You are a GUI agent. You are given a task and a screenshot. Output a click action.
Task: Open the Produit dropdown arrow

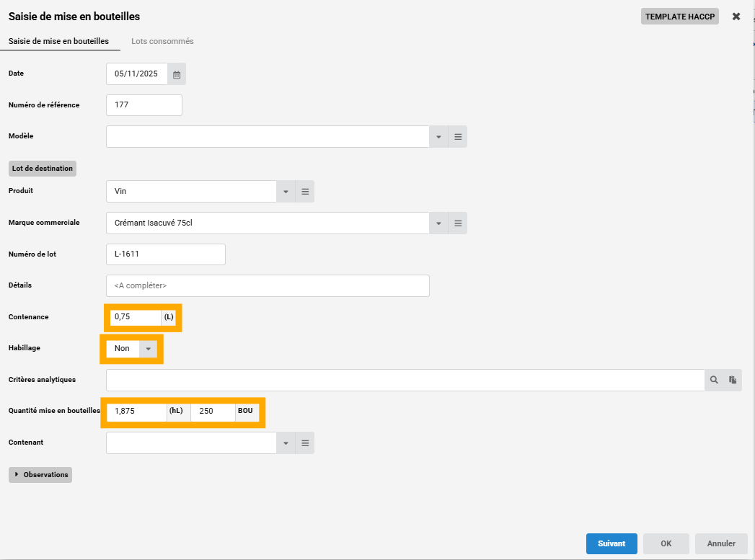click(x=286, y=192)
